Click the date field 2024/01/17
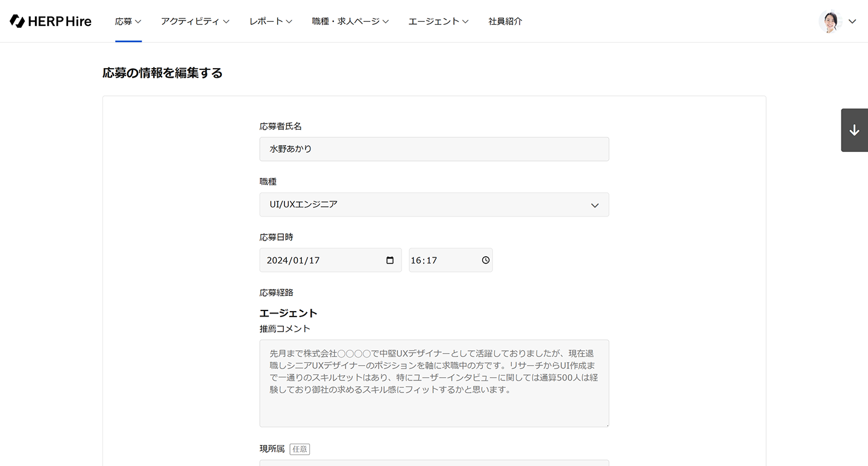 click(x=330, y=260)
